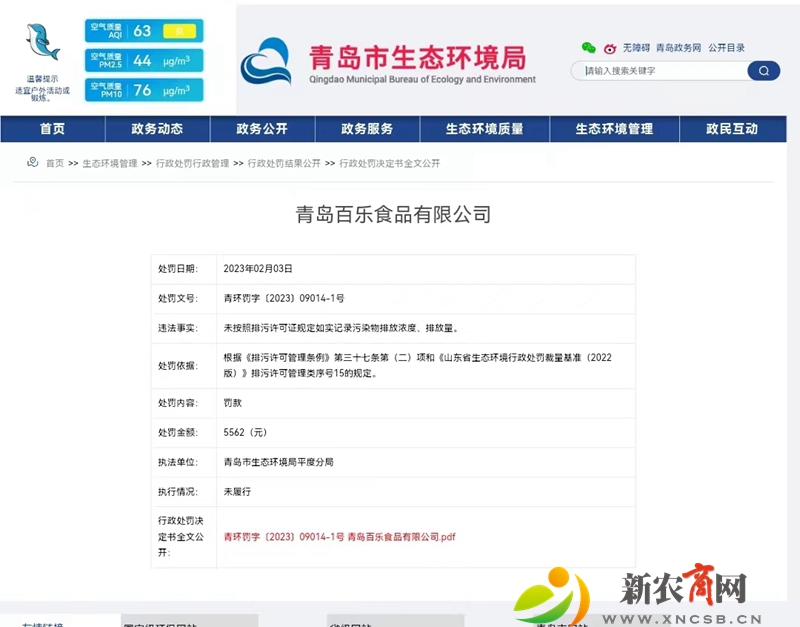Open the 政务动态 navigation tab

pos(157,129)
